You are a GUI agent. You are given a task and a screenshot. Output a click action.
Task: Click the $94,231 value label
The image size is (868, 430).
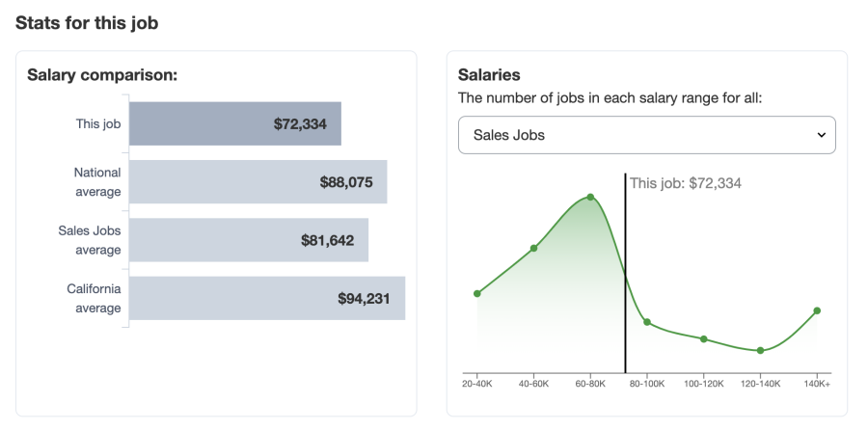pos(364,299)
